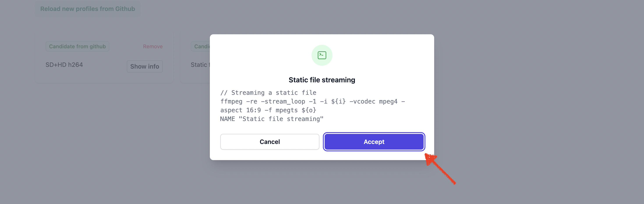
Task: Show info for SD+HD h264 profile
Action: point(145,66)
